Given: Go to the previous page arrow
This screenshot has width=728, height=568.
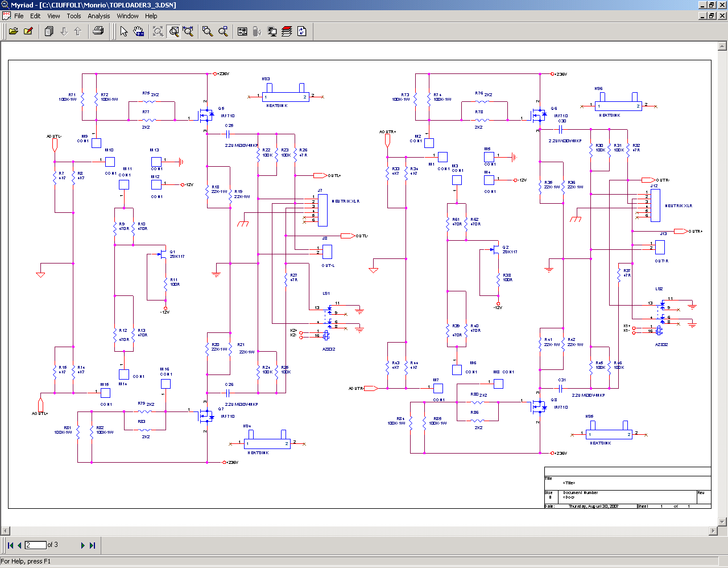Looking at the screenshot, I should pyautogui.click(x=19, y=545).
